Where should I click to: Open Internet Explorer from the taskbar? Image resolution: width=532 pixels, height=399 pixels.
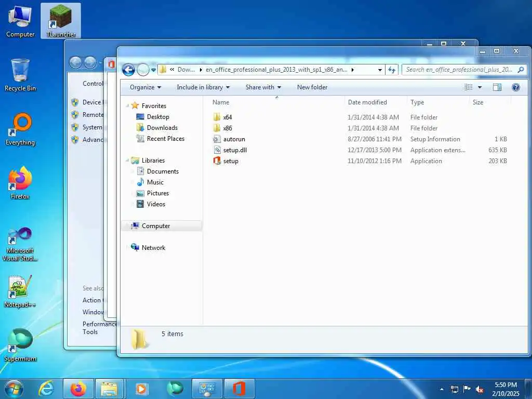click(46, 389)
